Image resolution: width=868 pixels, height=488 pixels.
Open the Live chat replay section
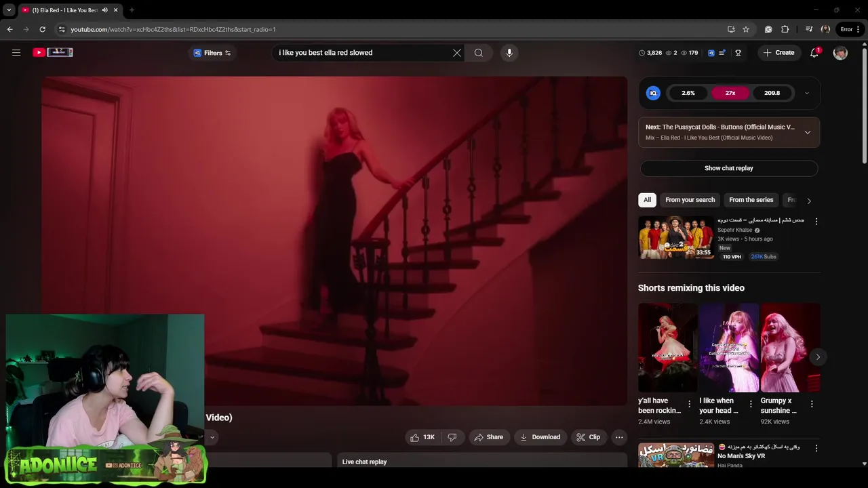[482, 461]
